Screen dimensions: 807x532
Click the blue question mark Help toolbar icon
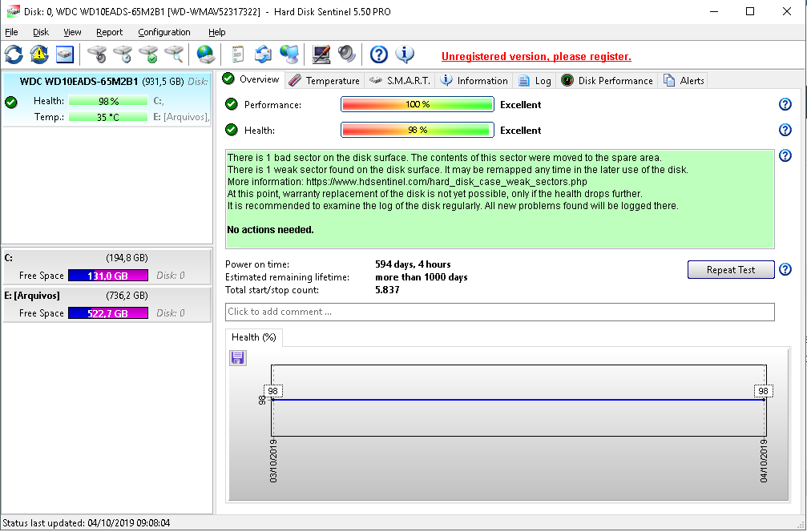click(x=379, y=54)
